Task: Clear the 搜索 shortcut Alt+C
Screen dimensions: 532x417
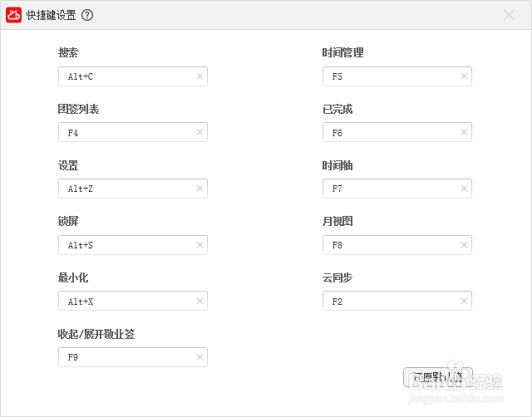Action: (199, 76)
